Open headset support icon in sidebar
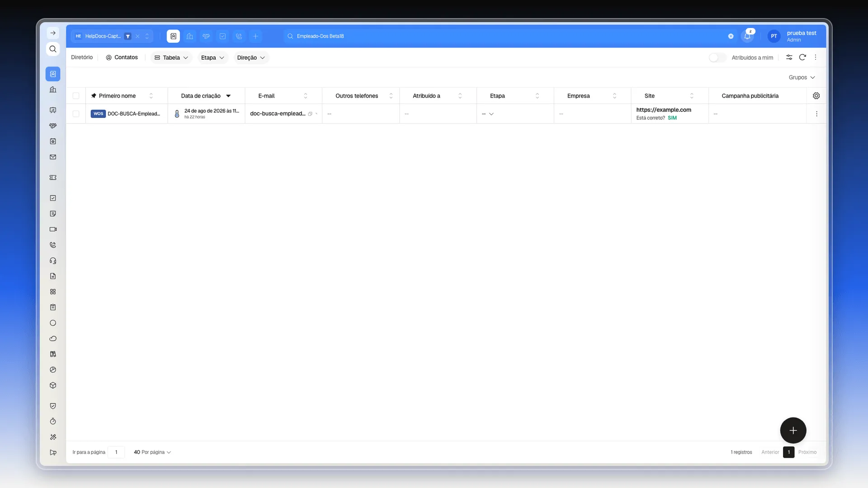This screenshot has width=868, height=488. [x=53, y=261]
